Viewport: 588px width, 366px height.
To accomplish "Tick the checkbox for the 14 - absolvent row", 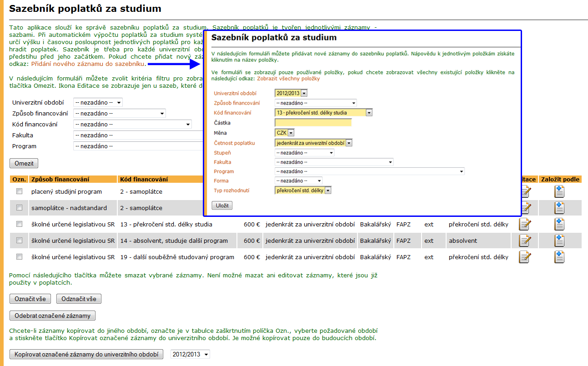I will point(19,241).
